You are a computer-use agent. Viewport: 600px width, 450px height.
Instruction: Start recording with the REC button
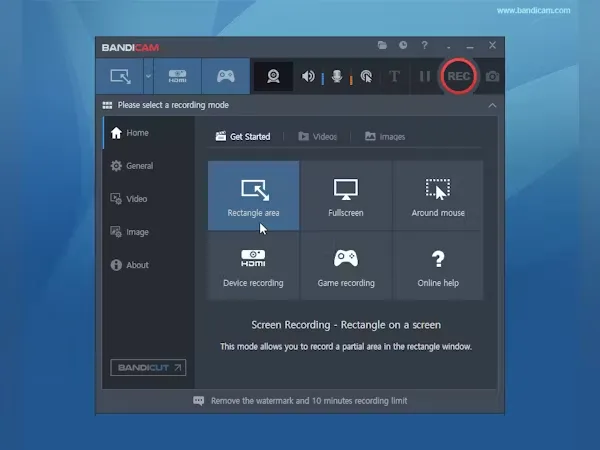458,76
